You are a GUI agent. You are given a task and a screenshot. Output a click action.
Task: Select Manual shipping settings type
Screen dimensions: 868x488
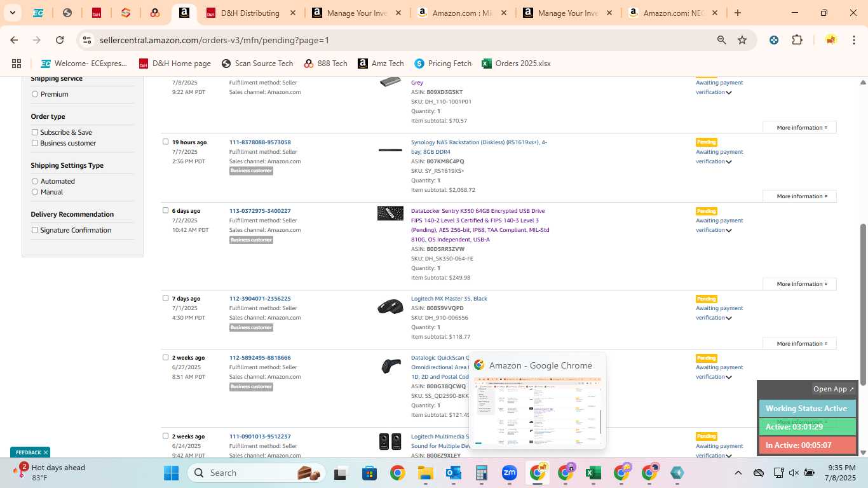click(x=35, y=192)
